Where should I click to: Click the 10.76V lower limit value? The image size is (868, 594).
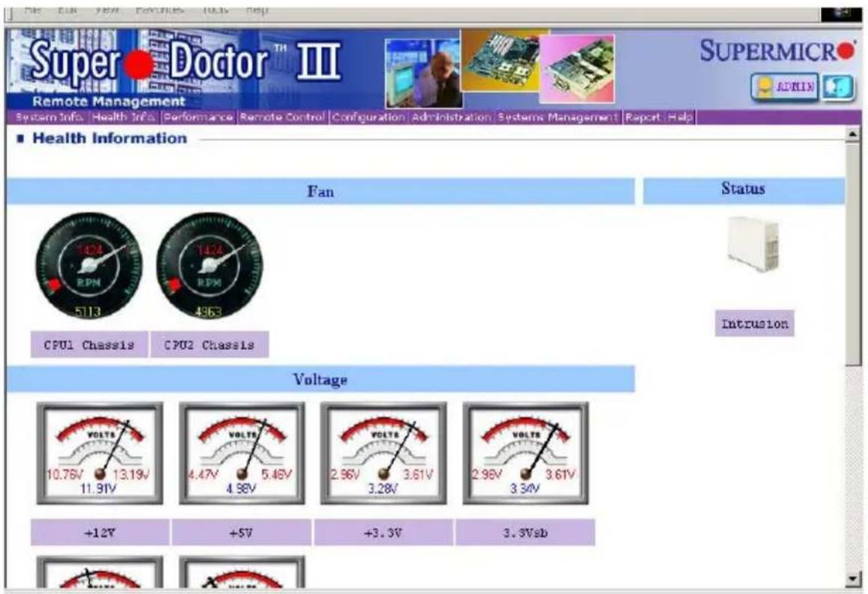pyautogui.click(x=65, y=475)
